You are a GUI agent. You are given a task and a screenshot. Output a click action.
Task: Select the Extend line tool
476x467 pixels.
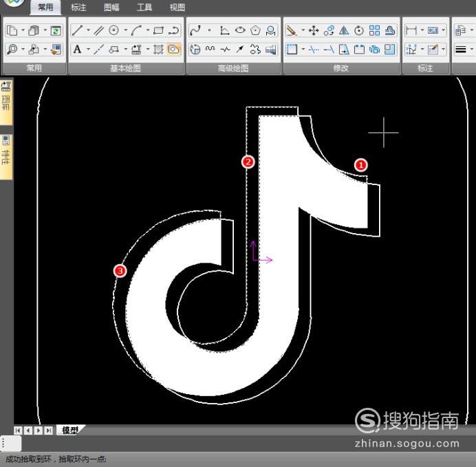tap(329, 49)
